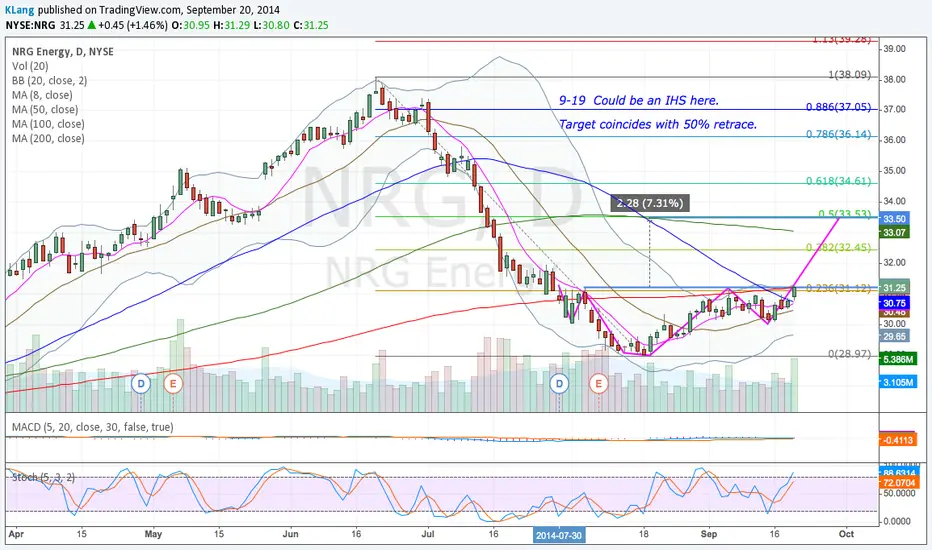Image resolution: width=932 pixels, height=550 pixels.
Task: Select the '9-19 Could be an IHS here.' note
Action: (x=639, y=100)
